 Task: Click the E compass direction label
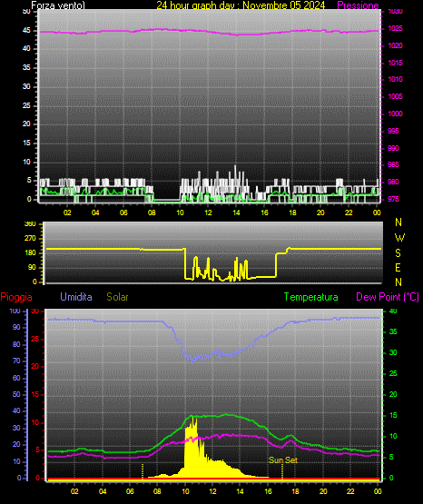(398, 268)
